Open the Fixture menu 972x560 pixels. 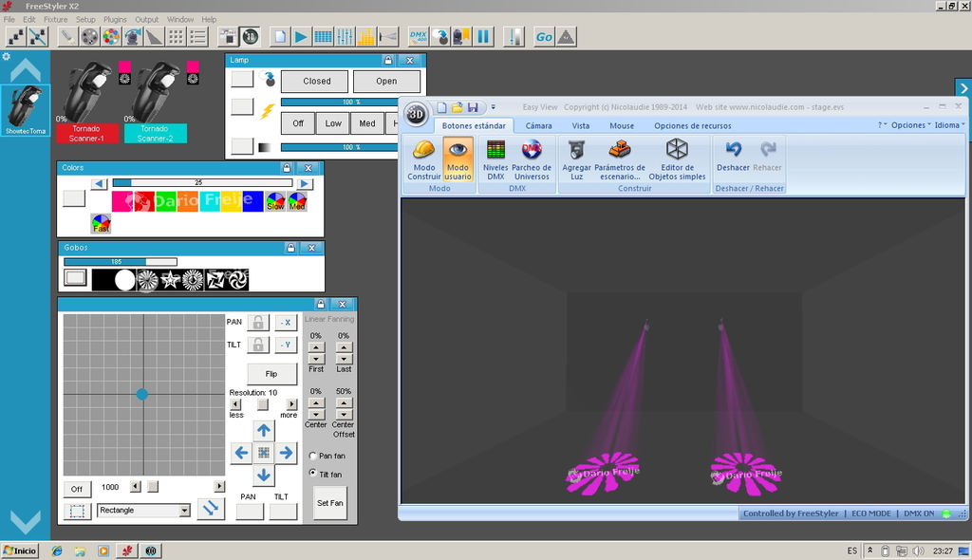[56, 19]
